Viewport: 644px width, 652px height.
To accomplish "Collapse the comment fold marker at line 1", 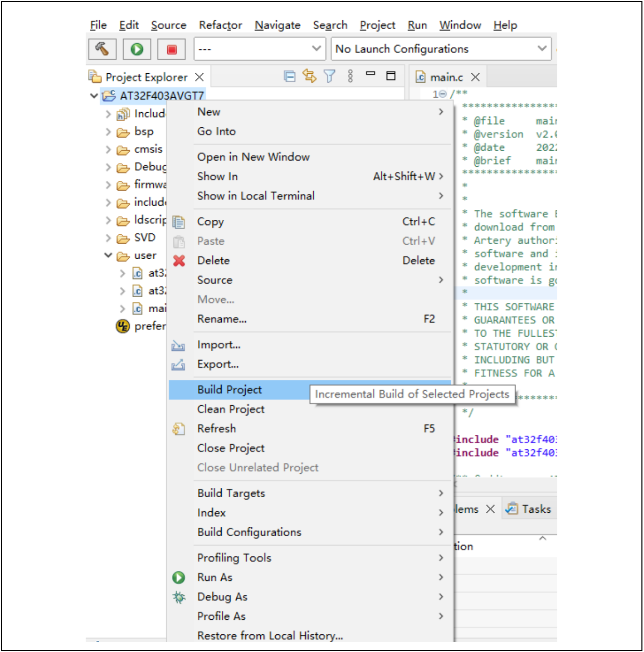I will pyautogui.click(x=442, y=94).
